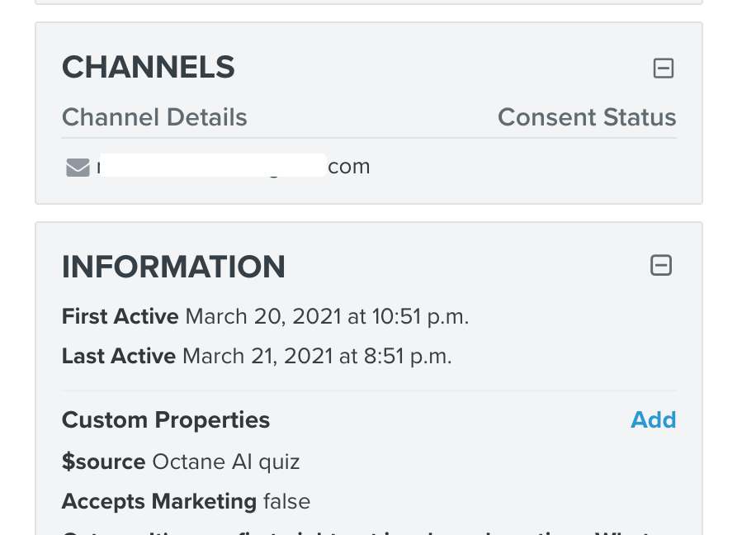Click the $source property label
The height and width of the screenshot is (535, 756).
(x=104, y=462)
